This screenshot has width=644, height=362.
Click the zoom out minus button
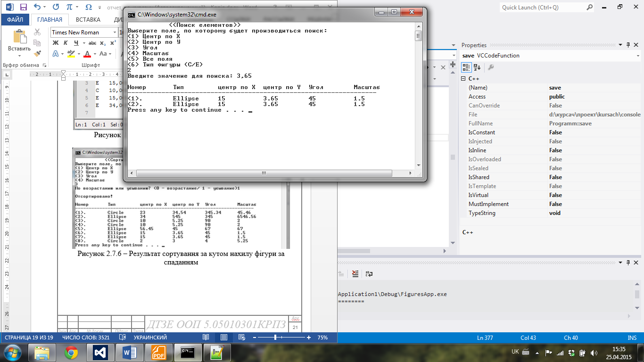tap(255, 337)
